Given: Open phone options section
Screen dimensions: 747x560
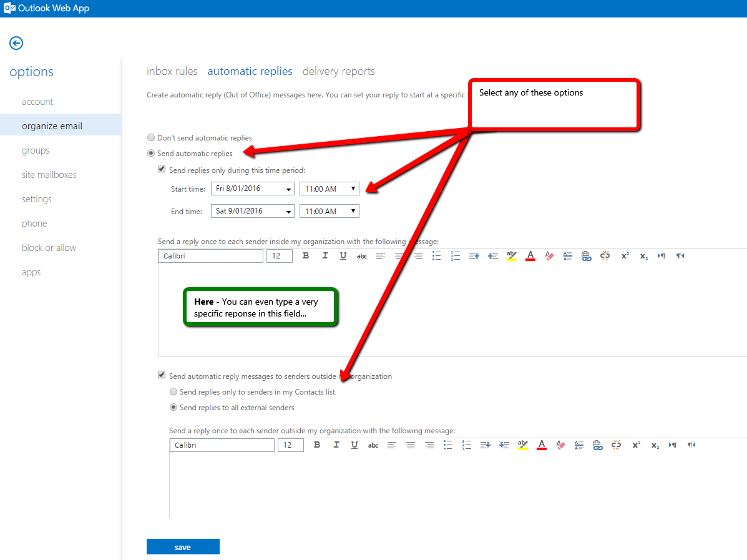Looking at the screenshot, I should (34, 224).
